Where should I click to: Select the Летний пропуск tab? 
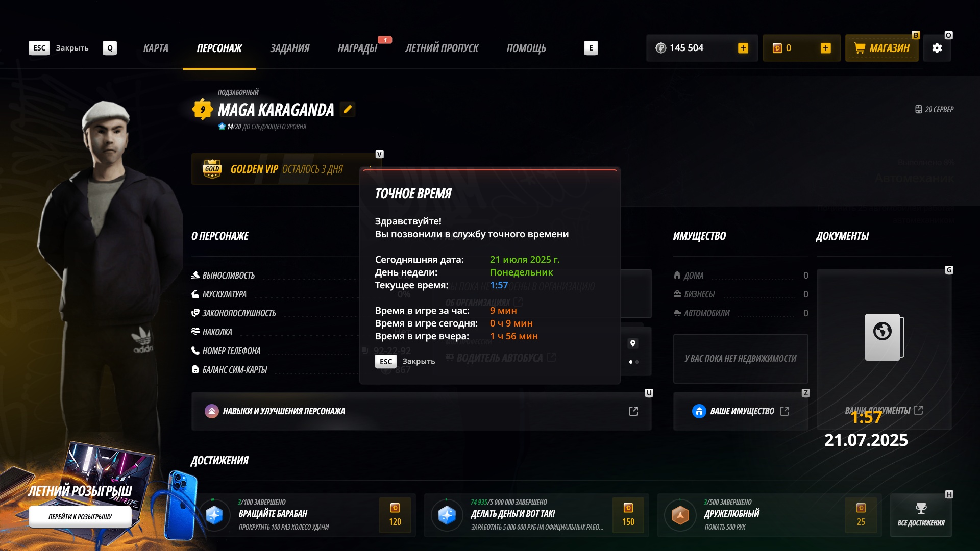coord(442,48)
